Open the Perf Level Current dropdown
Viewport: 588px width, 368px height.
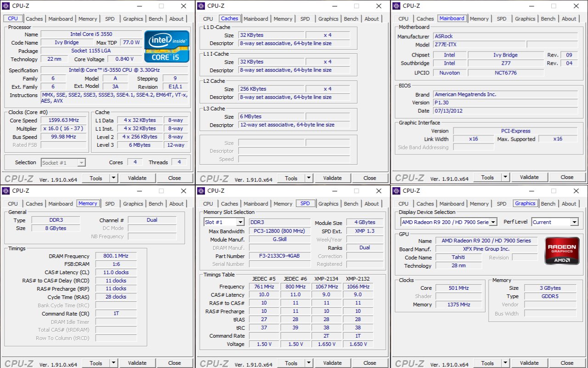[x=574, y=222]
